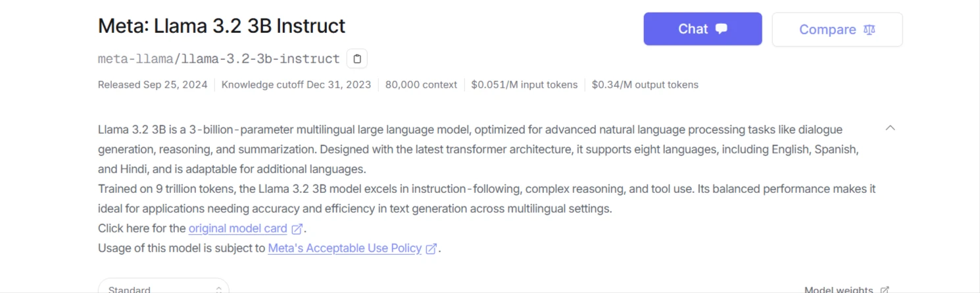The image size is (980, 293).
Task: Open the original model card link
Action: [x=237, y=228]
